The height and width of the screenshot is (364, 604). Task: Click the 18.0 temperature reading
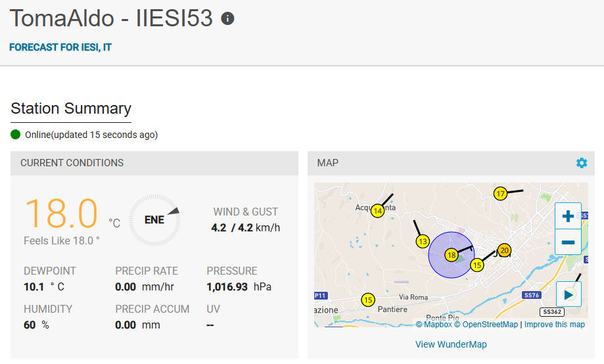(x=61, y=214)
